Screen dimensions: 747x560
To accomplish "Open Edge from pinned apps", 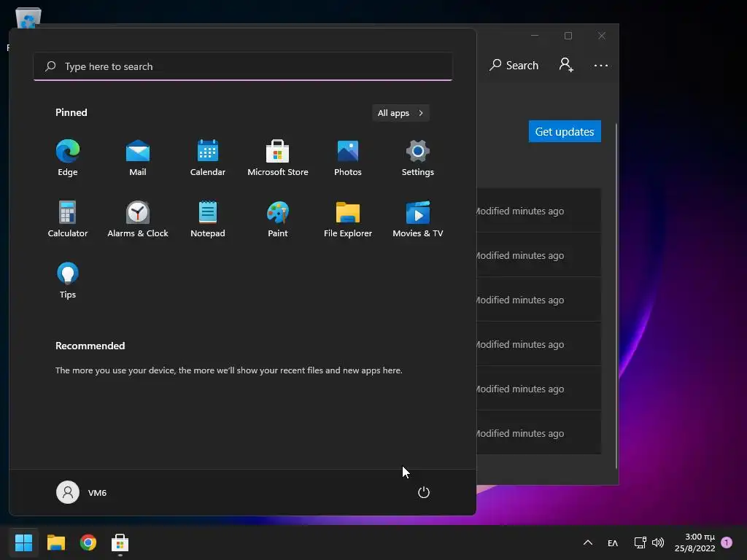I will [x=68, y=158].
